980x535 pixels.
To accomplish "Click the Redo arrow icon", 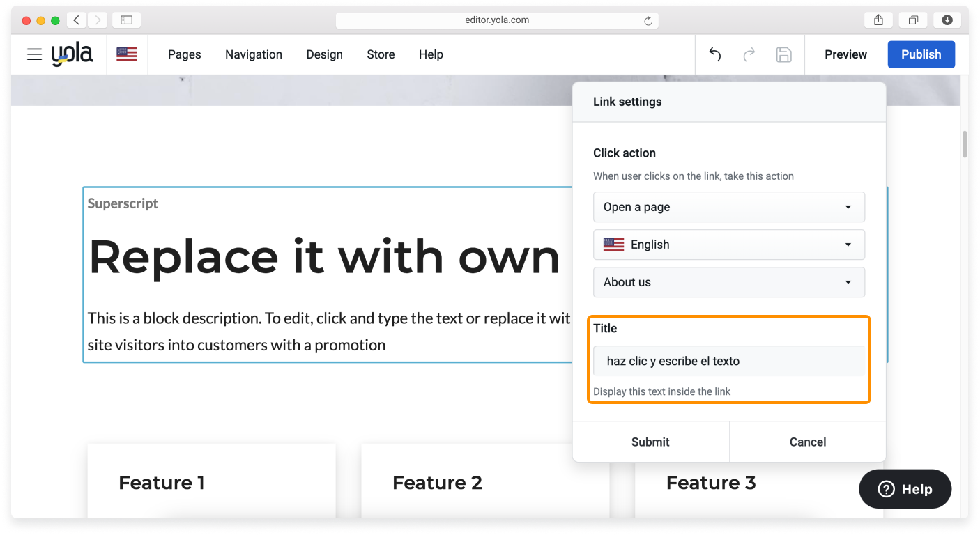I will pos(749,54).
